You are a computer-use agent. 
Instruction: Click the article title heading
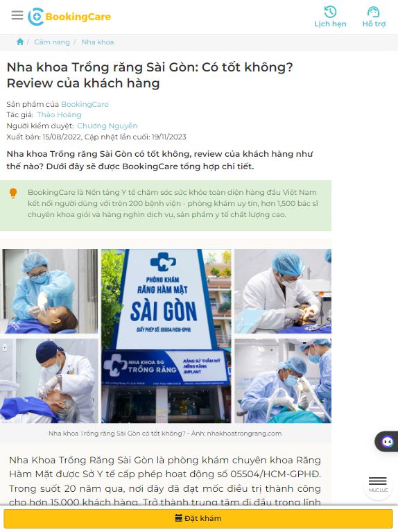click(150, 75)
